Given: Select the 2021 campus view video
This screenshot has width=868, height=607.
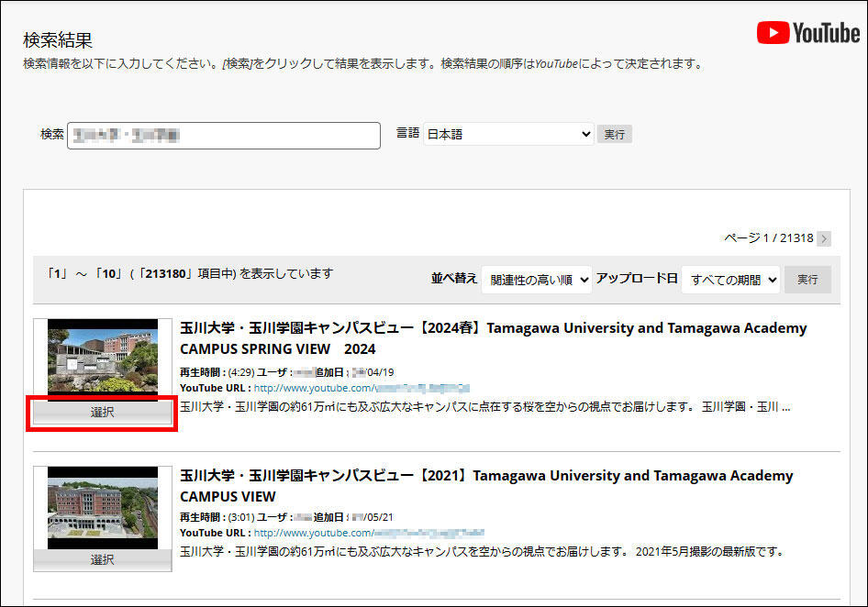Looking at the screenshot, I should [103, 560].
